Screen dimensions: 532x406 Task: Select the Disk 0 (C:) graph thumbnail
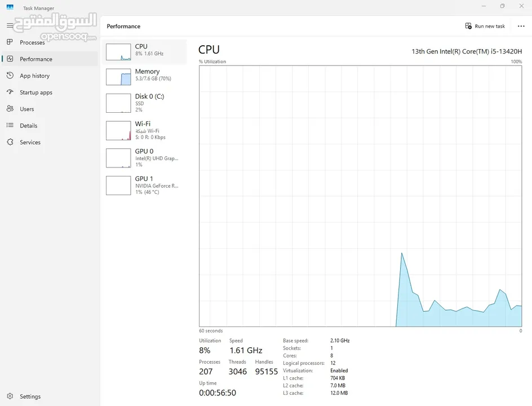click(118, 103)
